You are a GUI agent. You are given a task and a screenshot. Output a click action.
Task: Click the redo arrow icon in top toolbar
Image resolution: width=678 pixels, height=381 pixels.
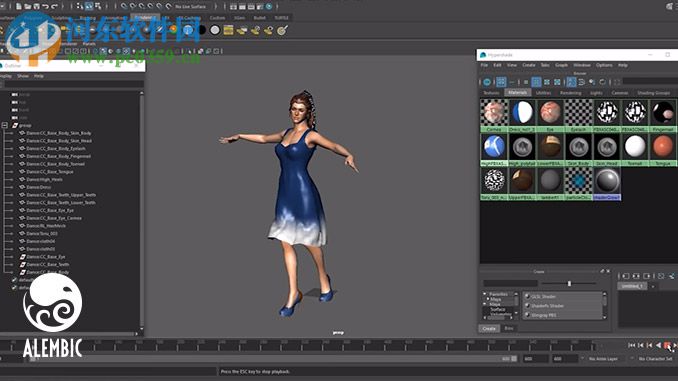(x=54, y=6)
